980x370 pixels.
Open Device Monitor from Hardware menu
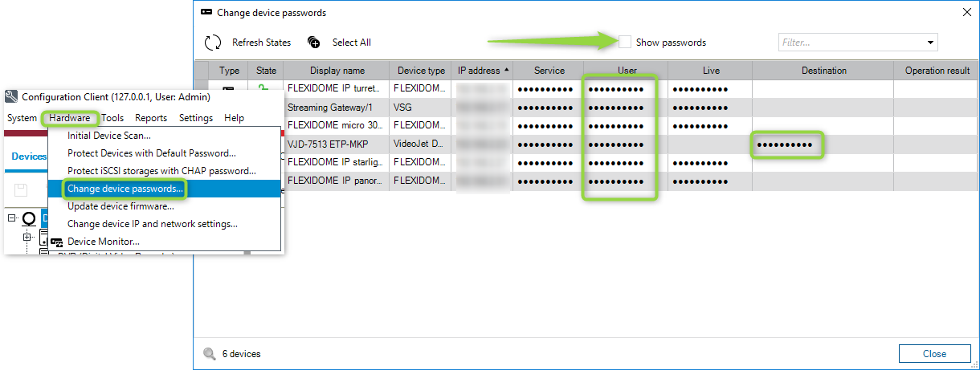pyautogui.click(x=164, y=242)
